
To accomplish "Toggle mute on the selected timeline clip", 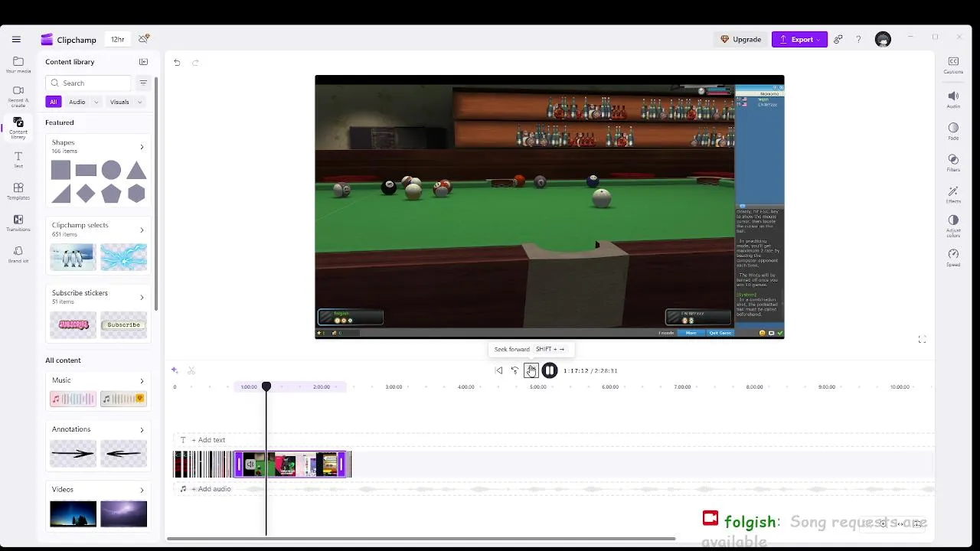I will [x=250, y=465].
